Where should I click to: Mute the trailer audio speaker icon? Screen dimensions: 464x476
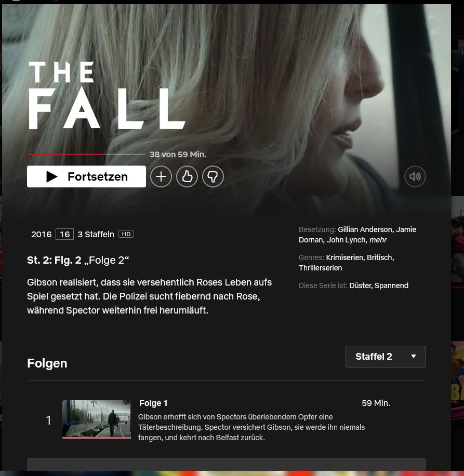pyautogui.click(x=415, y=176)
